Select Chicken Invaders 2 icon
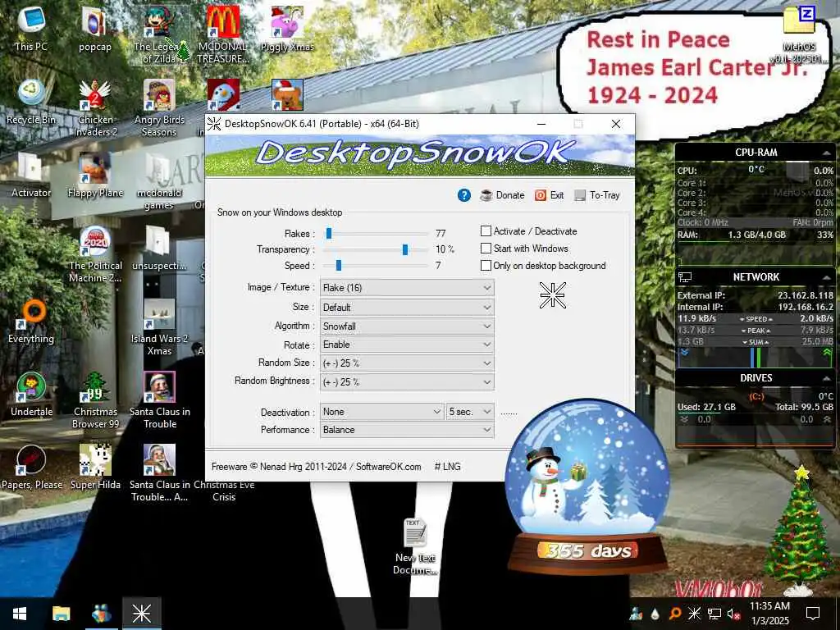This screenshot has height=630, width=840. pos(95,108)
